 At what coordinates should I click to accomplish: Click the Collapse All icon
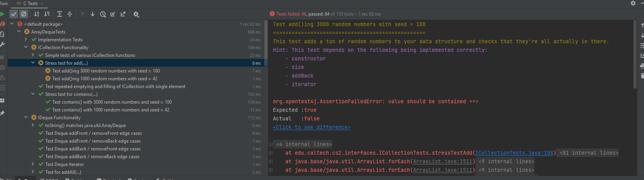(x=70, y=14)
